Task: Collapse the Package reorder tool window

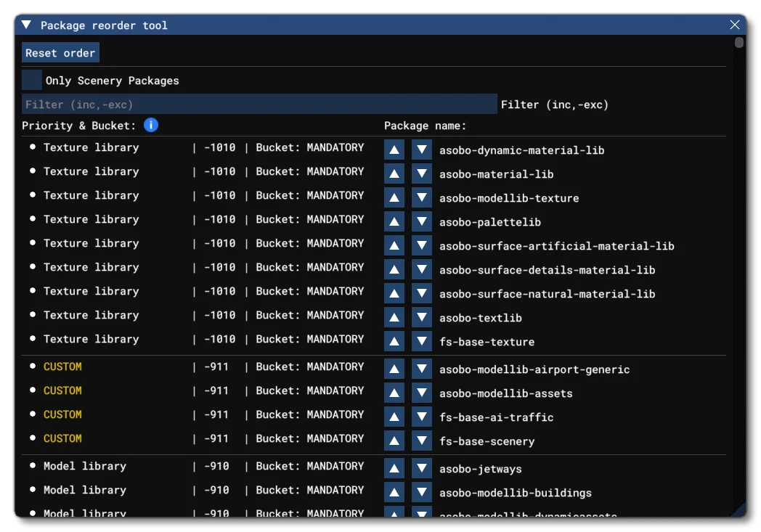Action: tap(27, 25)
